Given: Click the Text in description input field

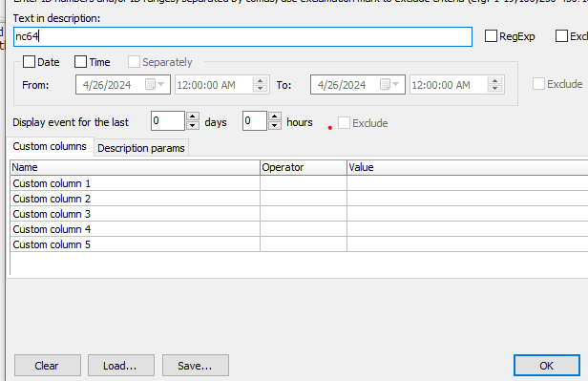Looking at the screenshot, I should tap(242, 36).
